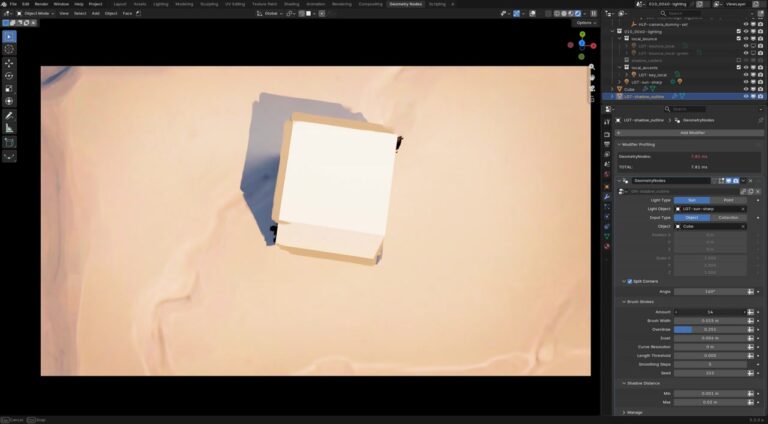768x424 pixels.
Task: Open the Global transform orientation dropdown
Action: tap(271, 14)
